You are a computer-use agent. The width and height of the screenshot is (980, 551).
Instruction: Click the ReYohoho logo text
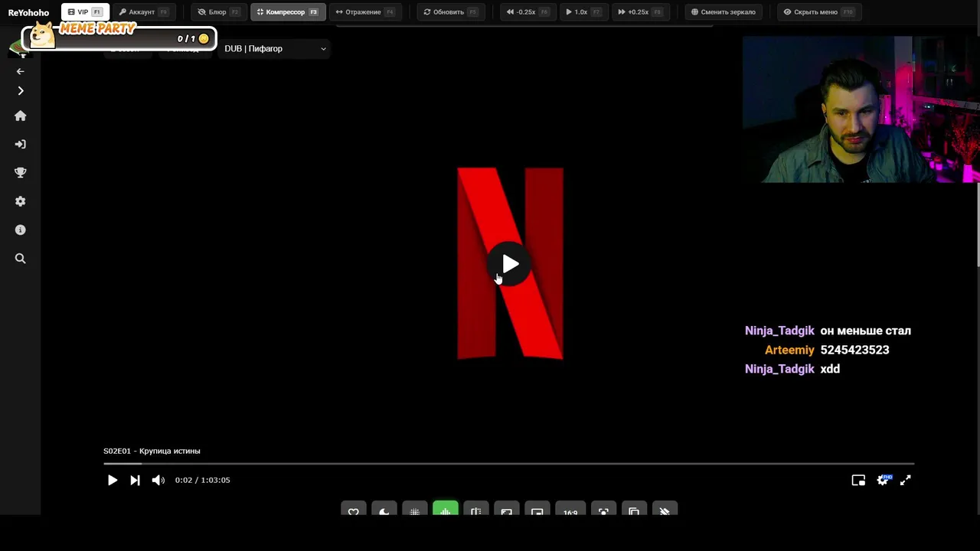[28, 12]
